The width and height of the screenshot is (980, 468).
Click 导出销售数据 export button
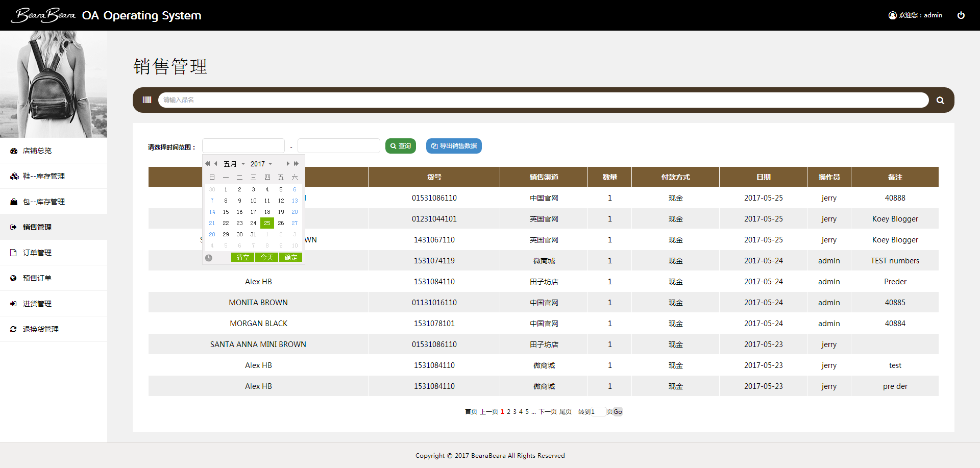pyautogui.click(x=454, y=146)
